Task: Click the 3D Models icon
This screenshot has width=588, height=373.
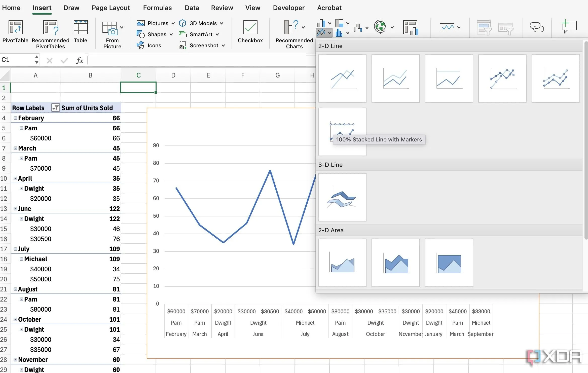Action: tap(182, 23)
